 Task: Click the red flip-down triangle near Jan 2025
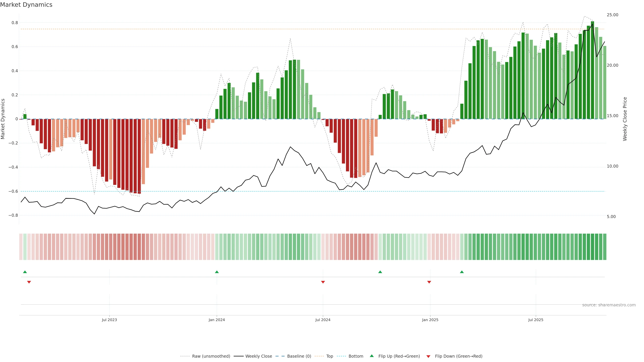click(429, 282)
